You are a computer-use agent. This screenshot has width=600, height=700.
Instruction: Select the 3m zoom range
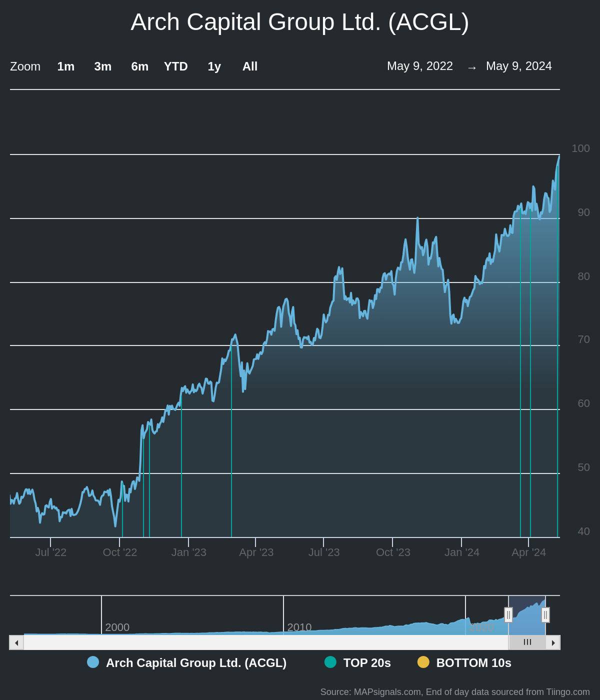coord(103,66)
